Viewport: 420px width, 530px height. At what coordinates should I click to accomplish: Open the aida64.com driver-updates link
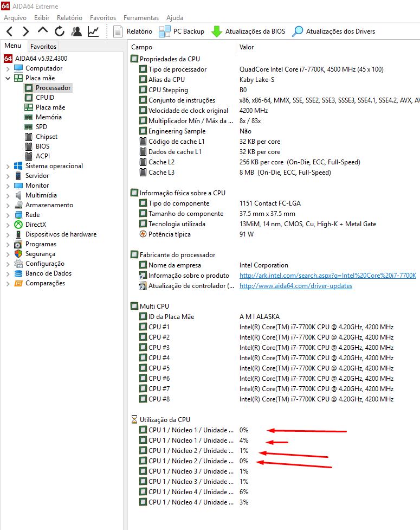[x=296, y=286]
